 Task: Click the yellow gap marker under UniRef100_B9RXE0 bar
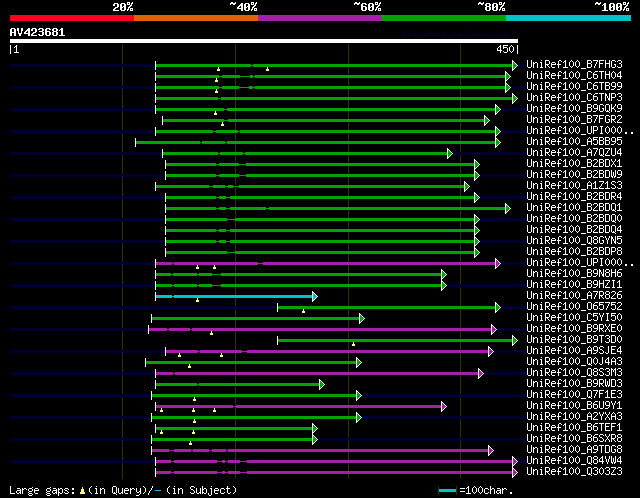coord(211,333)
